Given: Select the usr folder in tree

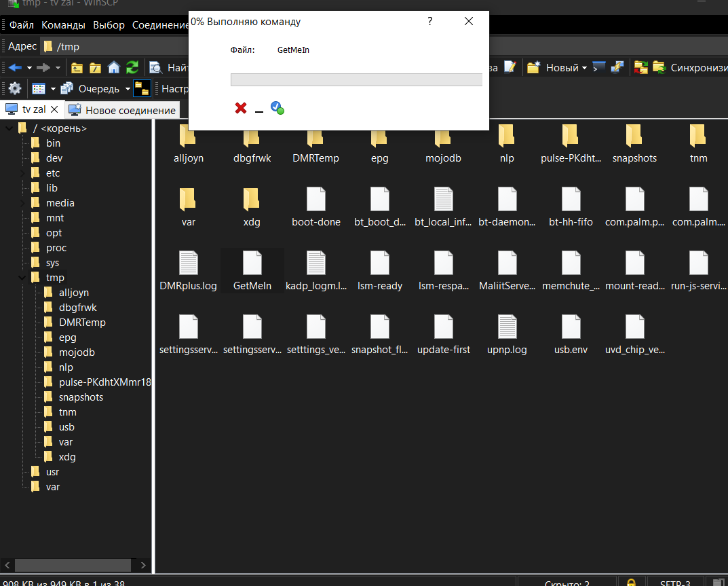Looking at the screenshot, I should pyautogui.click(x=52, y=472).
